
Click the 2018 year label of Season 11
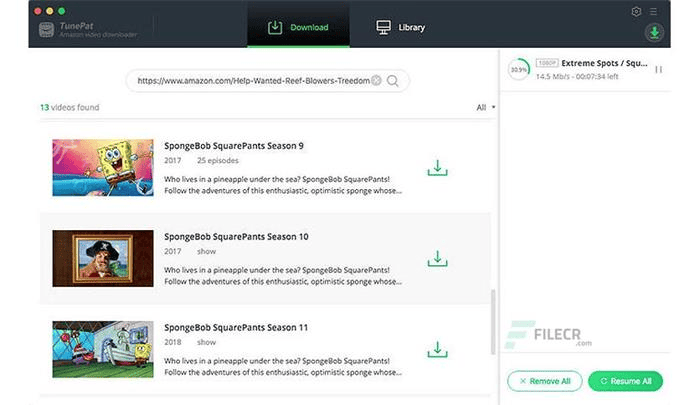click(172, 342)
